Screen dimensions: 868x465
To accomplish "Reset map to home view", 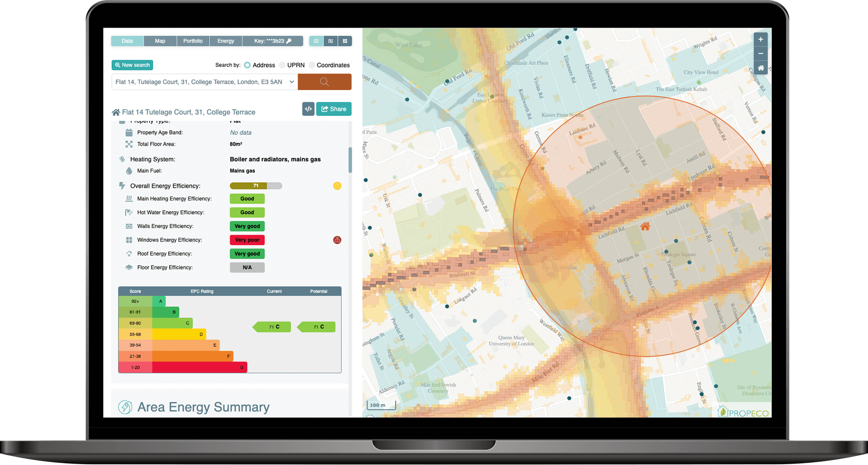I will 761,68.
